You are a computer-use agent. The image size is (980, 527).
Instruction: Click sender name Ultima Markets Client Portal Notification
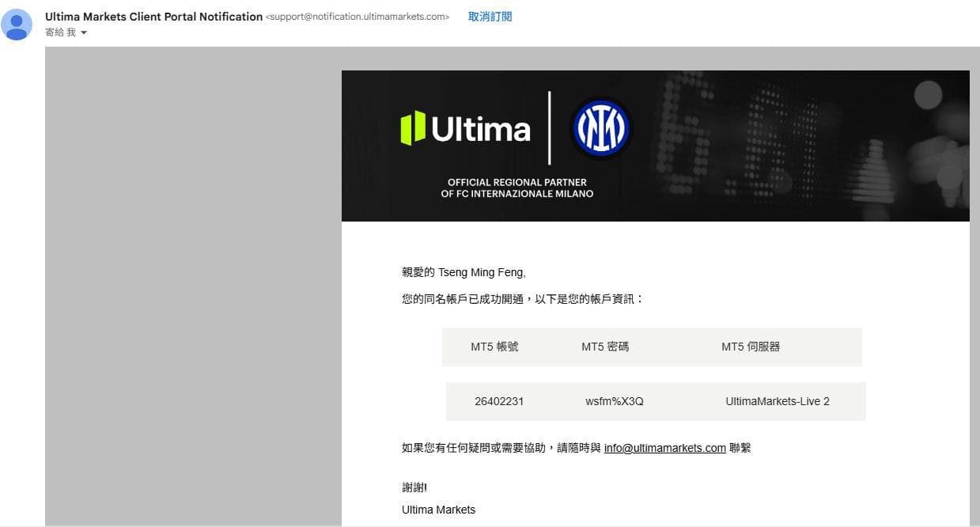pos(153,17)
